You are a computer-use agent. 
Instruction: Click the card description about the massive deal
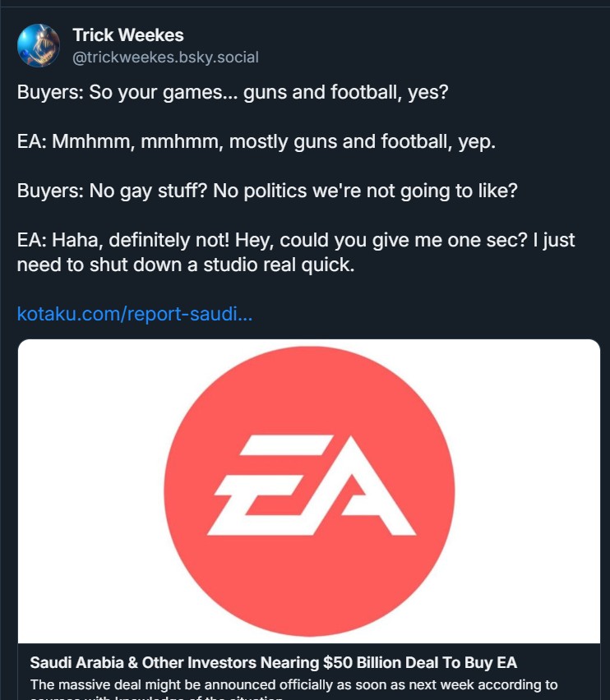click(x=293, y=684)
